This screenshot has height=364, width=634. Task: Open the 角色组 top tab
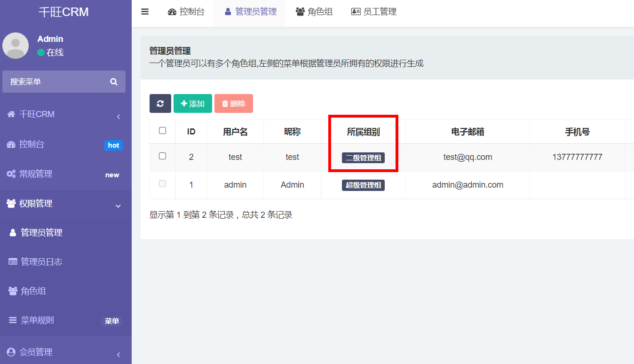pos(314,12)
